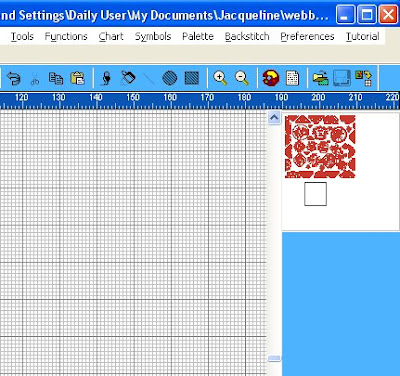Close the window with red X
This screenshot has height=376, width=400.
click(x=388, y=14)
